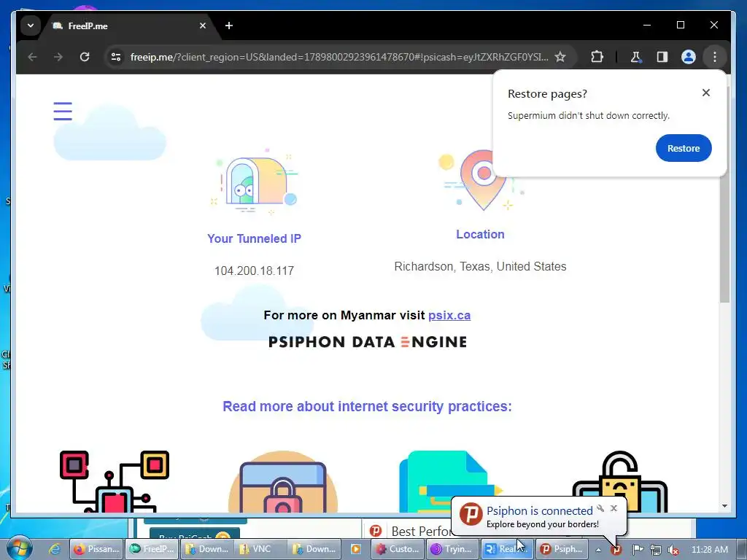This screenshot has height=560, width=747.
Task: Click the Restore button in the popup
Action: click(684, 148)
